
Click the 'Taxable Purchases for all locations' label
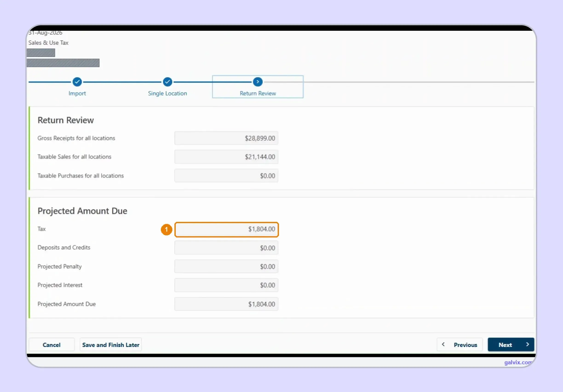81,176
